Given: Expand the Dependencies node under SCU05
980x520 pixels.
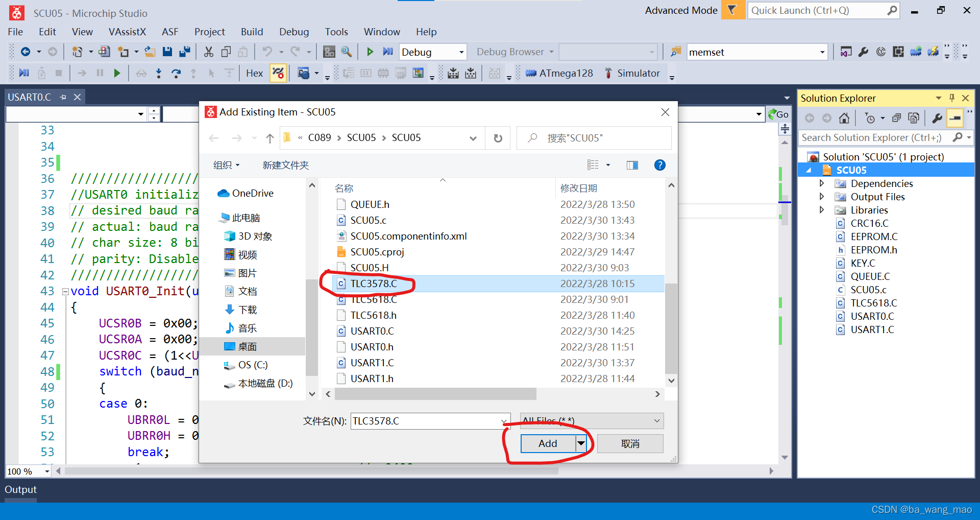Looking at the screenshot, I should tap(822, 183).
